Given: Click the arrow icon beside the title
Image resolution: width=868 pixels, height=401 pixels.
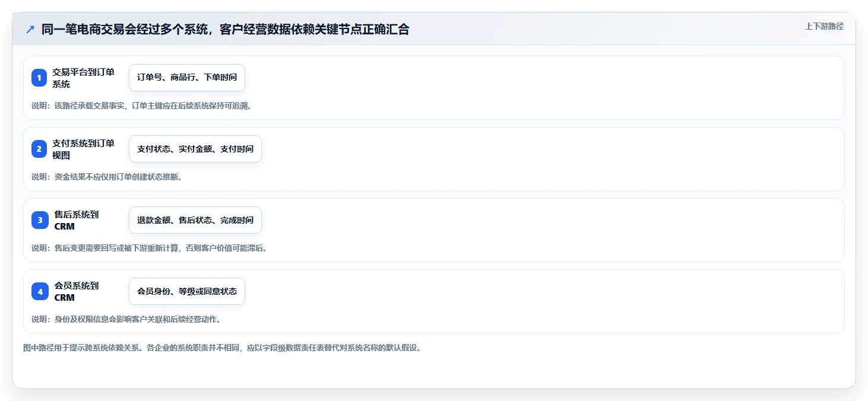Looking at the screenshot, I should (x=30, y=29).
